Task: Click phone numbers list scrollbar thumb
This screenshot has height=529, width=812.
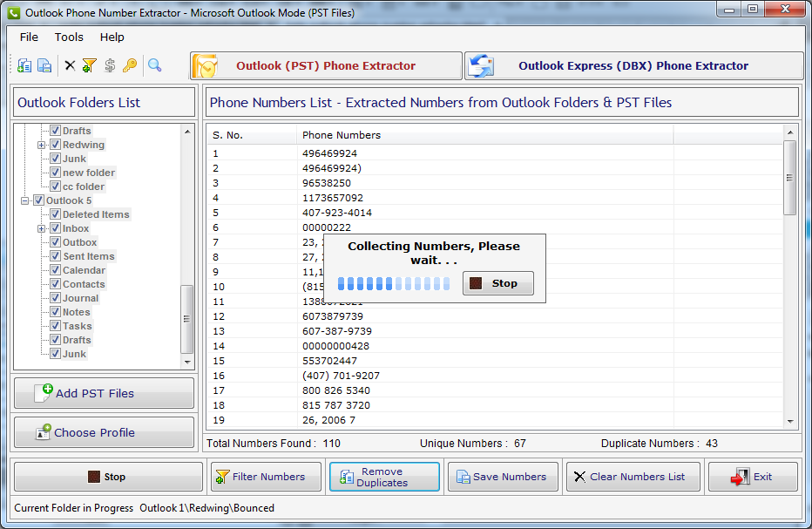Action: point(789,178)
